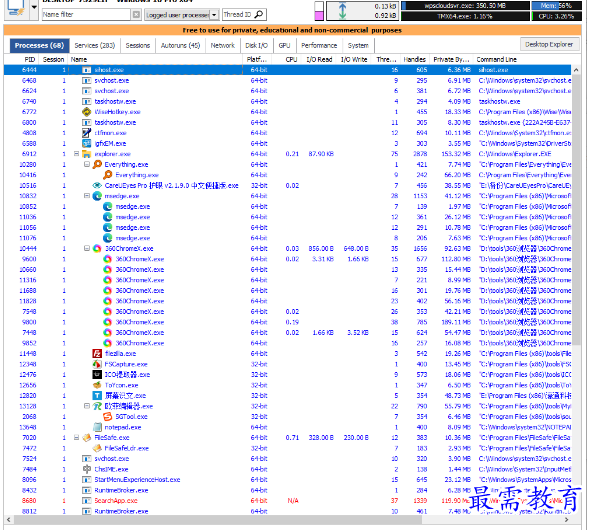
Task: Collapse the explorer.exe process tree
Action: point(76,154)
